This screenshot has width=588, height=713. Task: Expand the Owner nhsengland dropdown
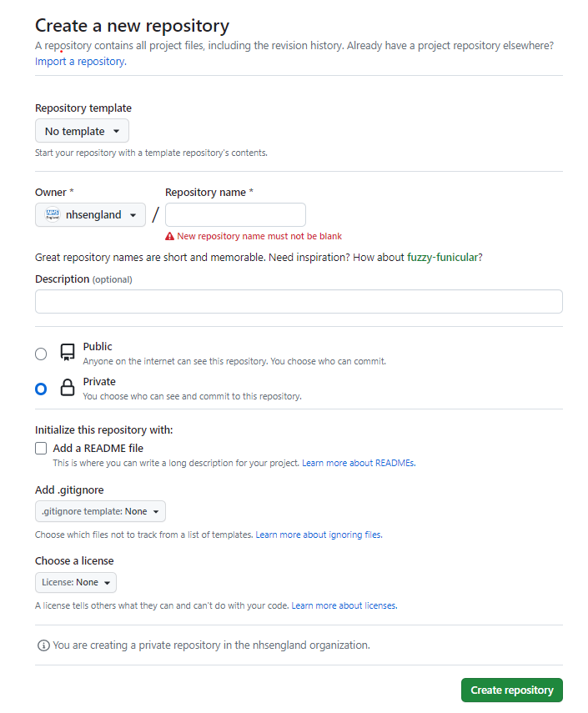tap(90, 215)
